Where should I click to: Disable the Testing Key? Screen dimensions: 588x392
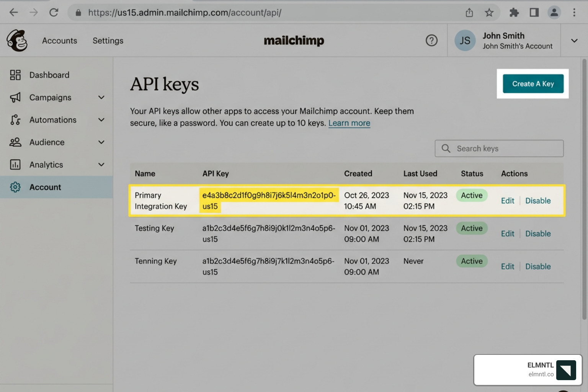pos(538,234)
